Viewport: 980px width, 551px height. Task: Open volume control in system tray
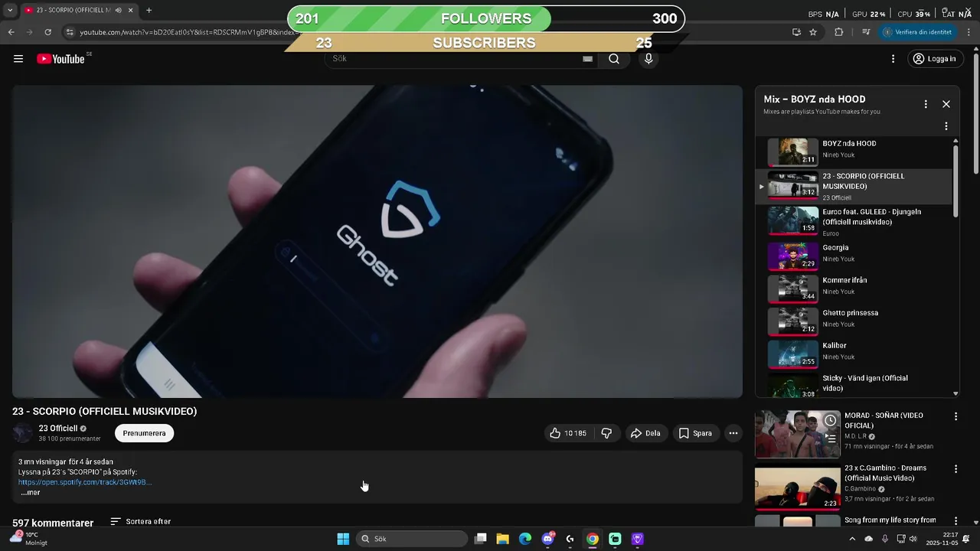(x=913, y=539)
